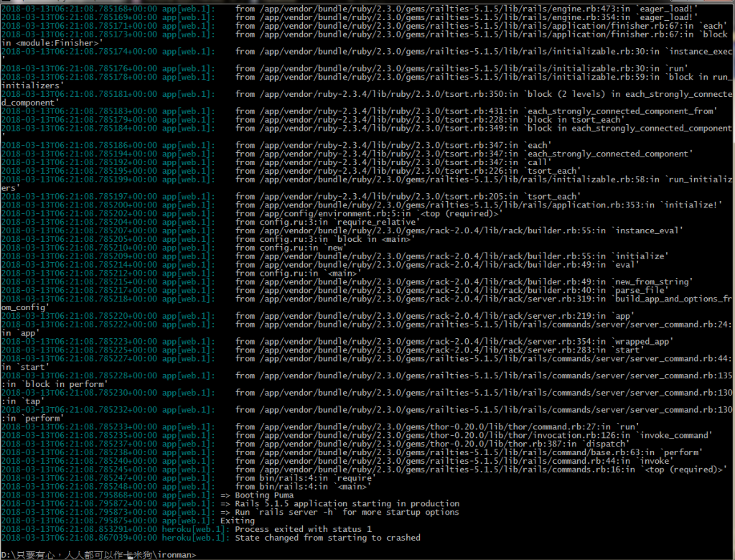This screenshot has height=560, width=735.
Task: Click the 'from bin/rails:4:in `<main>'' trace line
Action: [303, 486]
